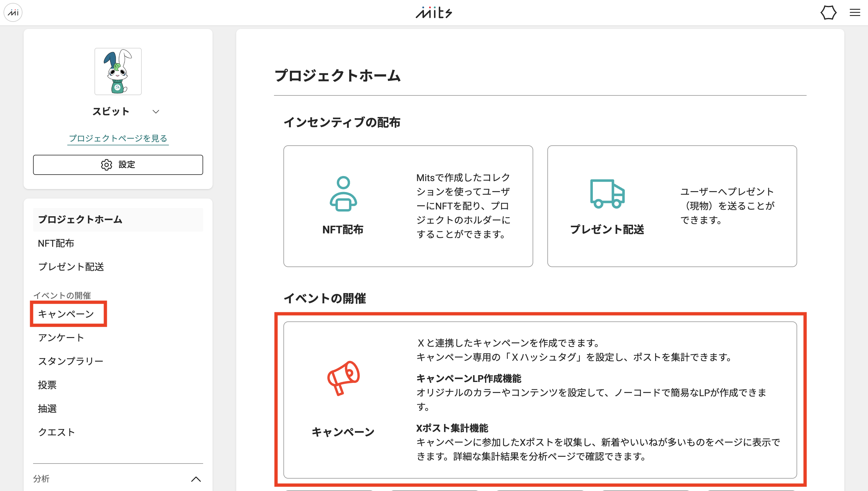Click the rabbit project avatar image
The height and width of the screenshot is (491, 868).
(x=118, y=71)
